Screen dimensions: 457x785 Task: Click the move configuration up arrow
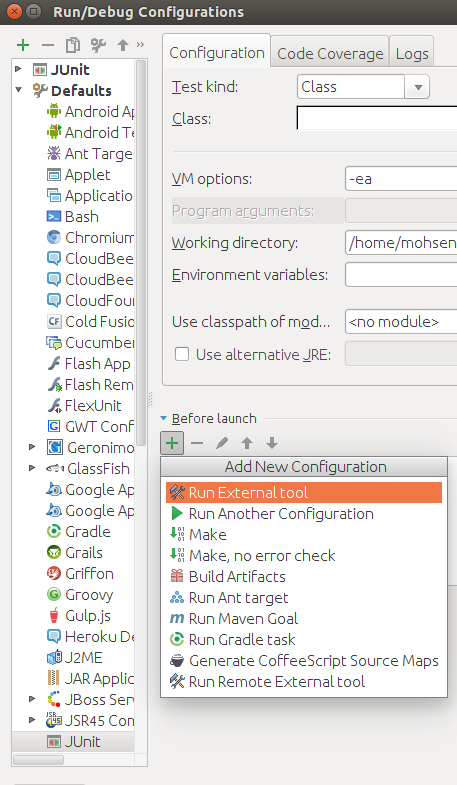123,45
